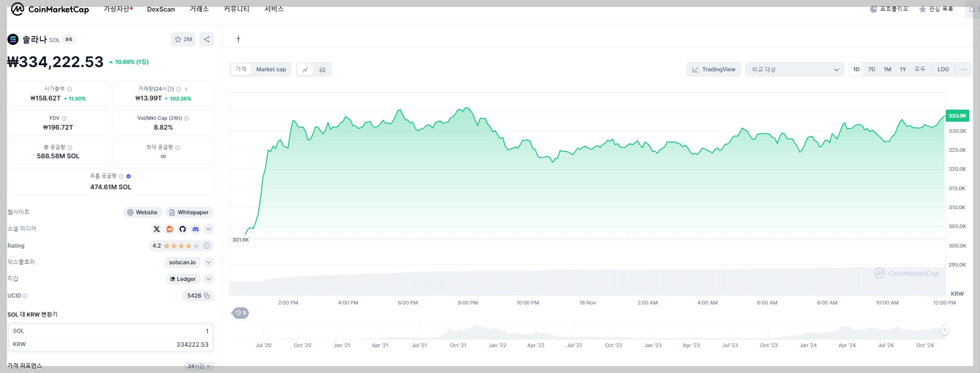Click the CoinMarketCap logo
This screenshot has height=373, width=980.
click(50, 9)
